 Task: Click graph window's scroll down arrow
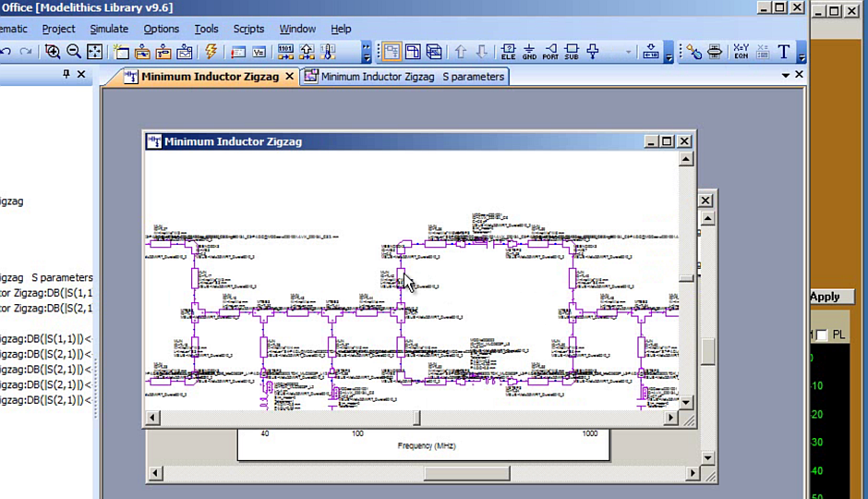[x=707, y=458]
